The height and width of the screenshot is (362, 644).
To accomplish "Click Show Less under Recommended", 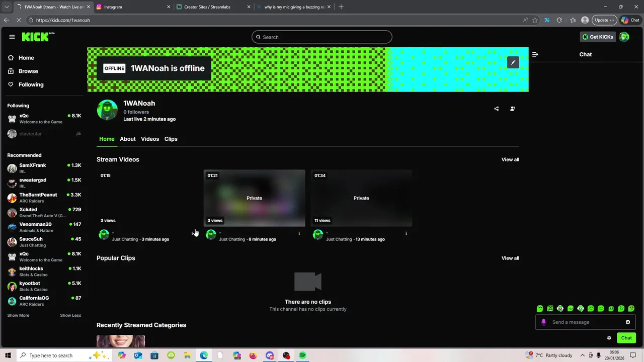I will click(70, 315).
